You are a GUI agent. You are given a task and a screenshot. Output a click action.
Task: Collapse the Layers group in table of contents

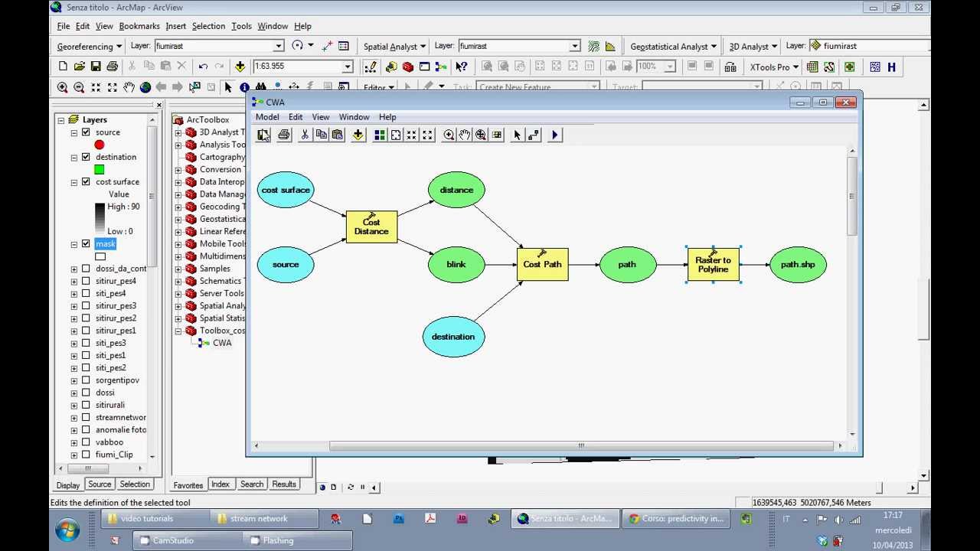click(x=60, y=120)
